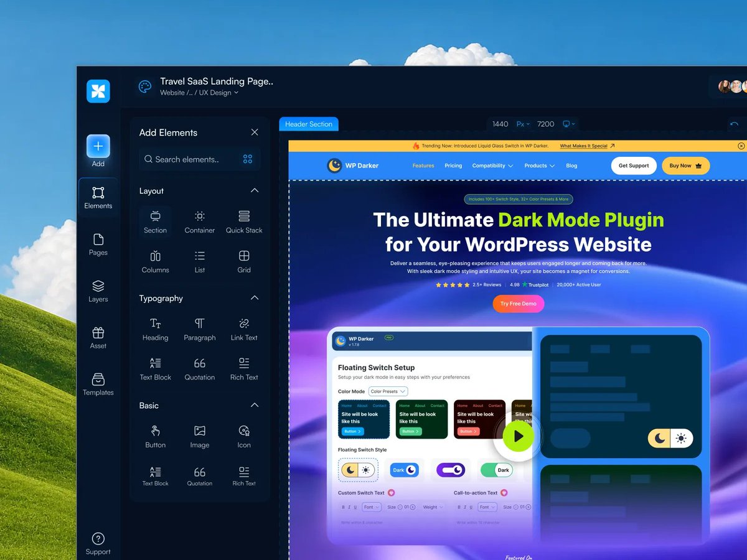Open the Layers panel in sidebar
The height and width of the screenshot is (560, 747).
coord(98,291)
